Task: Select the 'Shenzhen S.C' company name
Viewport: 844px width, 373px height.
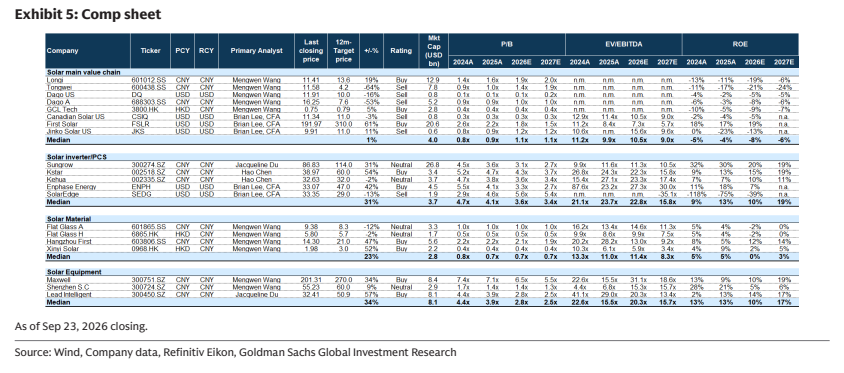Action: point(67,287)
